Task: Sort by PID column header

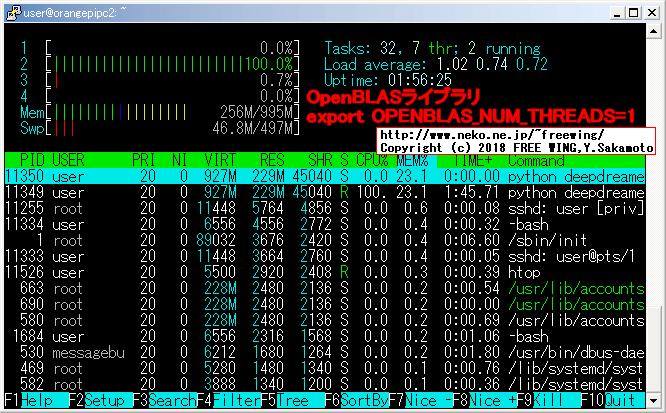Action: (32, 160)
